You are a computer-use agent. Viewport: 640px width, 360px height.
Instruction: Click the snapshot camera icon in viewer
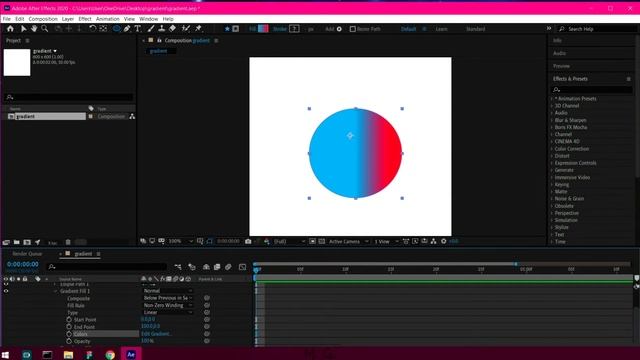click(x=248, y=241)
